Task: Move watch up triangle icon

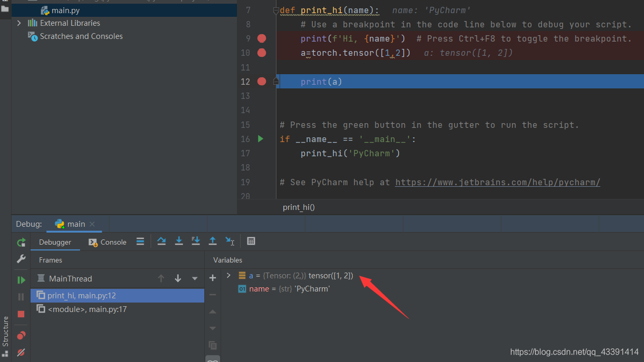Action: (x=213, y=311)
